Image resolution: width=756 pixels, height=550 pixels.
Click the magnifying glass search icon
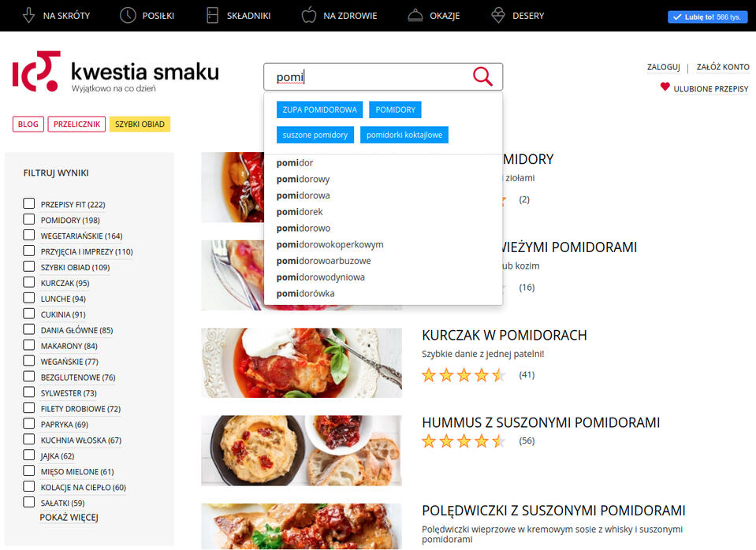coord(482,76)
